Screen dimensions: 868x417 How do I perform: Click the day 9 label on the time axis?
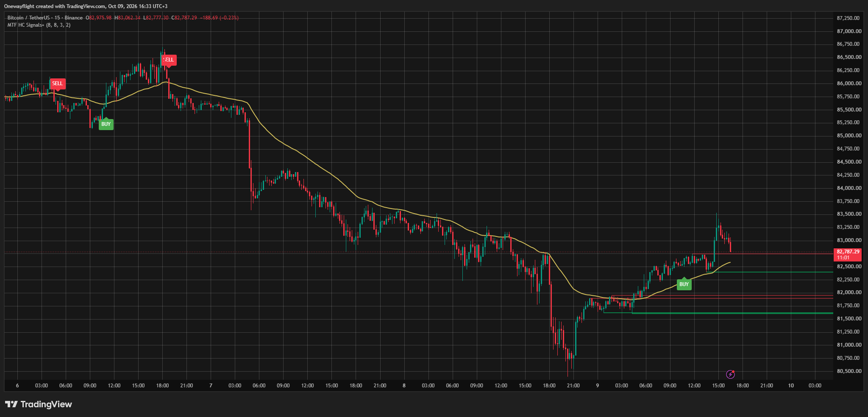click(x=597, y=386)
